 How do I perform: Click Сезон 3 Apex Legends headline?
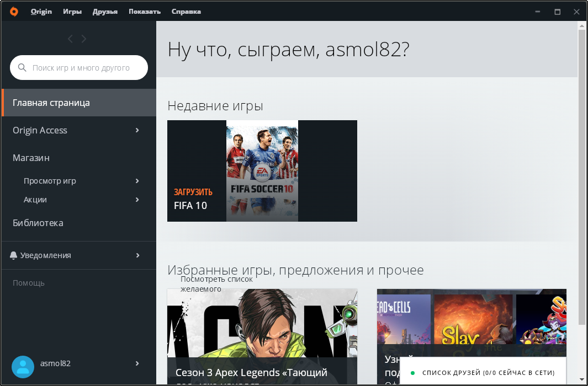click(x=251, y=373)
